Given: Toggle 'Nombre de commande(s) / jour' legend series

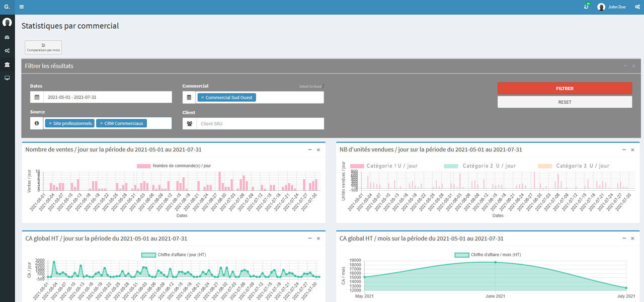Looking at the screenshot, I should [174, 166].
